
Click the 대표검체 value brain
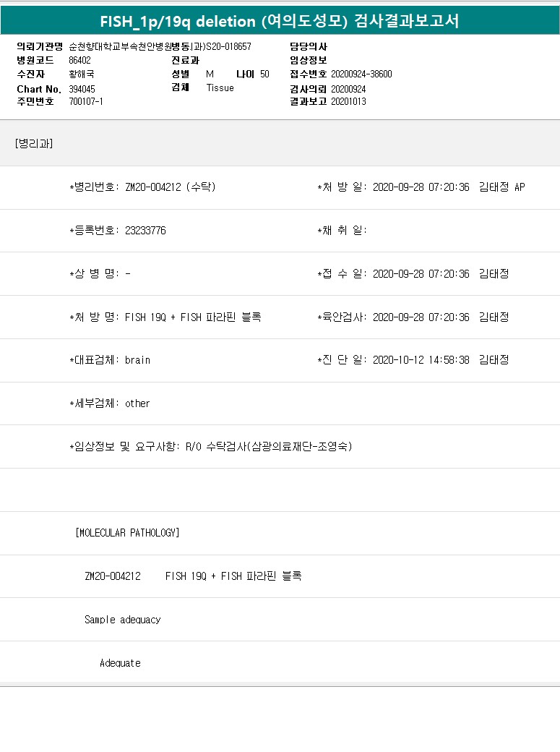137,360
